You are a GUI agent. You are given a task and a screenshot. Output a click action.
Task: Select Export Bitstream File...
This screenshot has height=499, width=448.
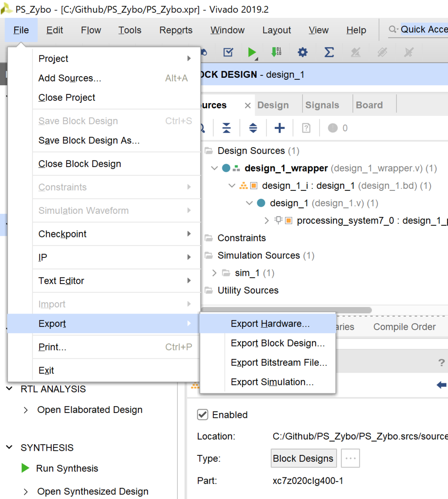coord(268,363)
